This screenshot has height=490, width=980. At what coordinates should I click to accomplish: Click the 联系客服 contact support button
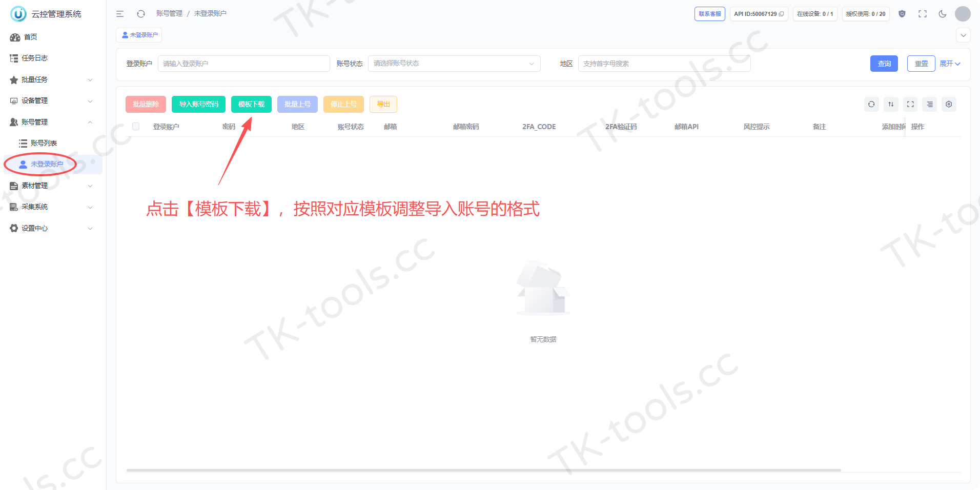(x=710, y=14)
